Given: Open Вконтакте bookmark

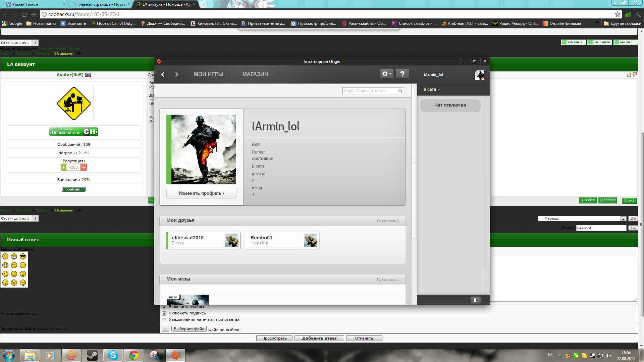Looking at the screenshot, I should pyautogui.click(x=73, y=23).
